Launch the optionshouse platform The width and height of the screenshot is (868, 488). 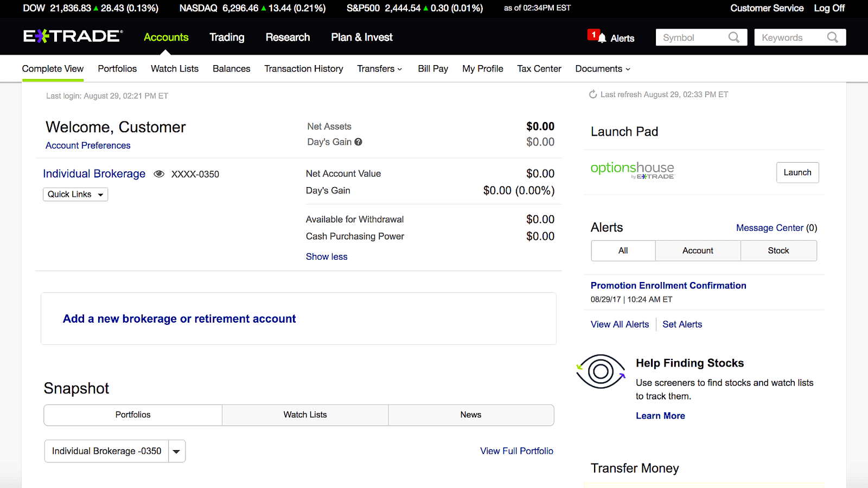(x=797, y=172)
